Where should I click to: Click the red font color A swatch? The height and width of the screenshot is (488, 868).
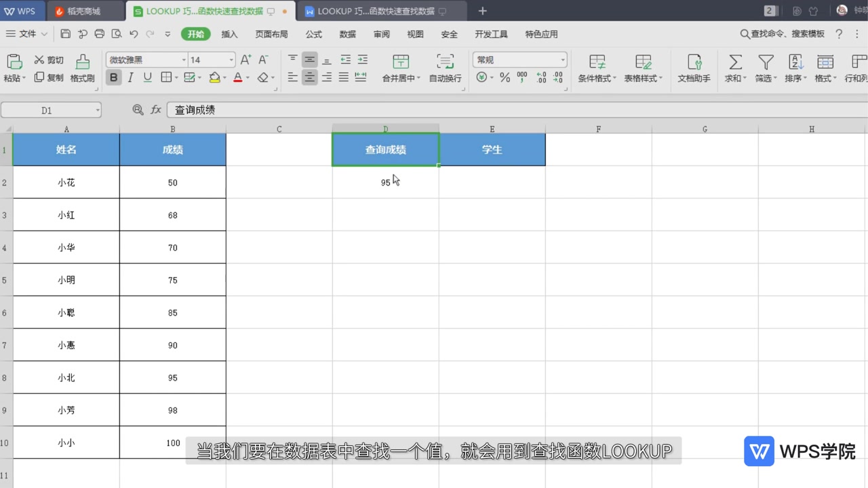coord(238,78)
